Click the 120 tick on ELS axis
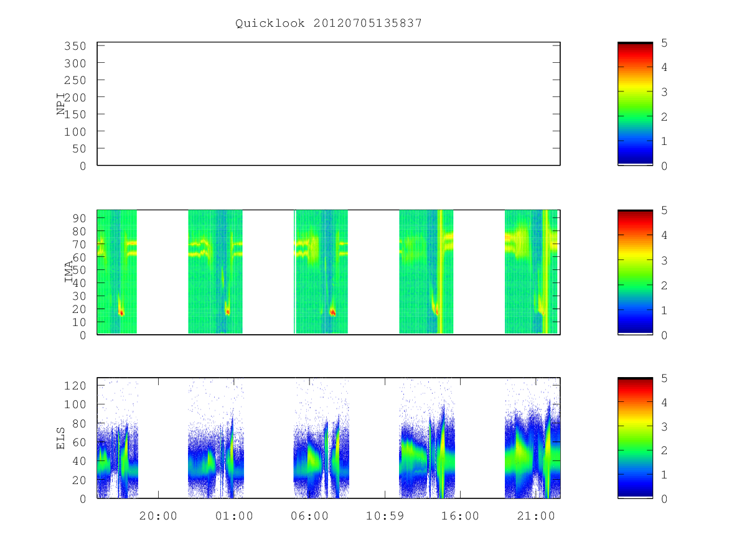Image resolution: width=747 pixels, height=560 pixels. tap(75, 386)
